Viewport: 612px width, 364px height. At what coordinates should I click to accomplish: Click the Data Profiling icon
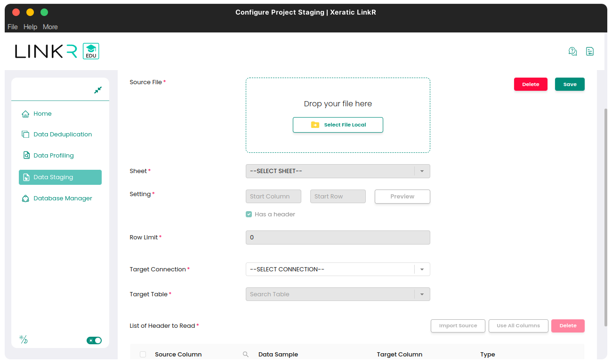(x=25, y=156)
